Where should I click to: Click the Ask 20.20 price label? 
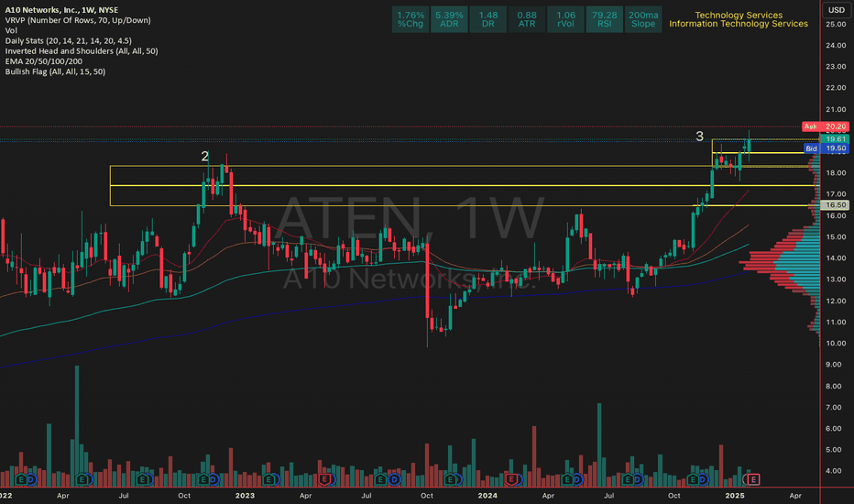tap(825, 126)
